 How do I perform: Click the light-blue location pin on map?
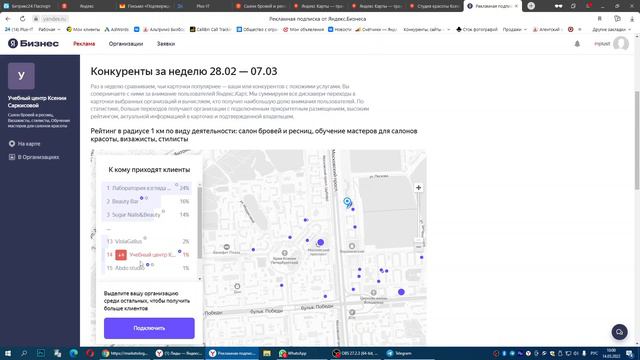[x=347, y=202]
